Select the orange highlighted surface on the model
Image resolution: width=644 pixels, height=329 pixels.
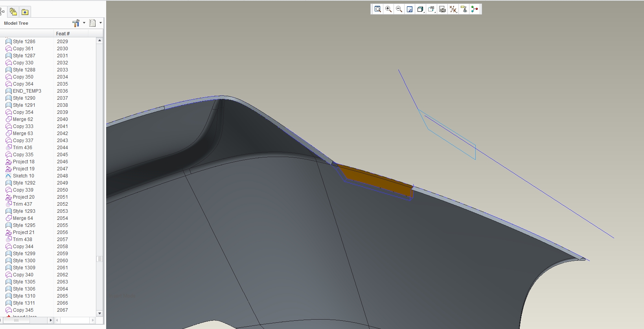click(x=377, y=180)
